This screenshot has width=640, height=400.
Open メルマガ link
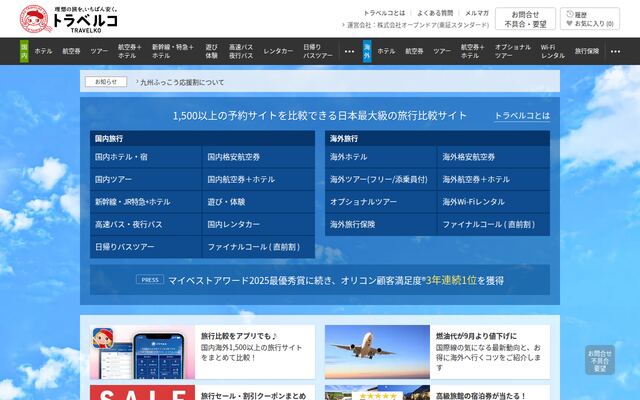coord(477,13)
